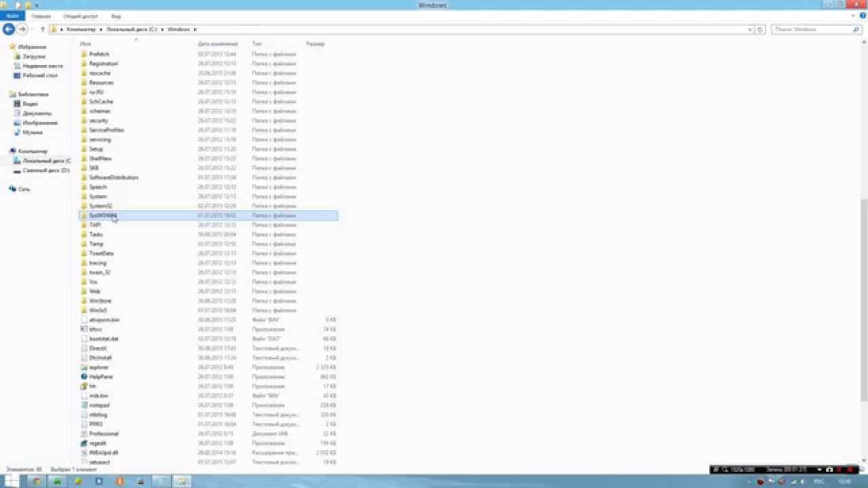The width and height of the screenshot is (868, 488).
Task: Select Изображения library in navigation pane
Action: tap(40, 123)
